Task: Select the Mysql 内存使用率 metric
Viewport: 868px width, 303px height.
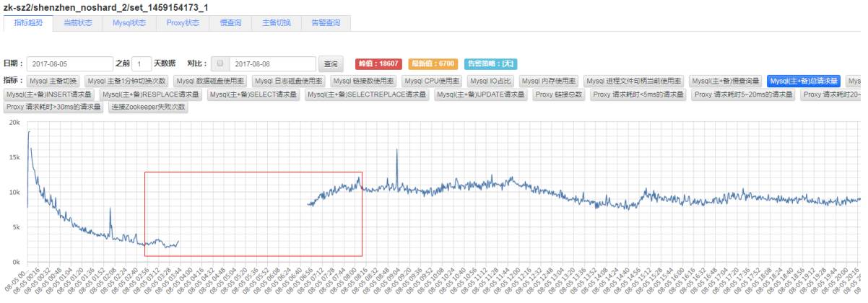Action: (x=550, y=81)
